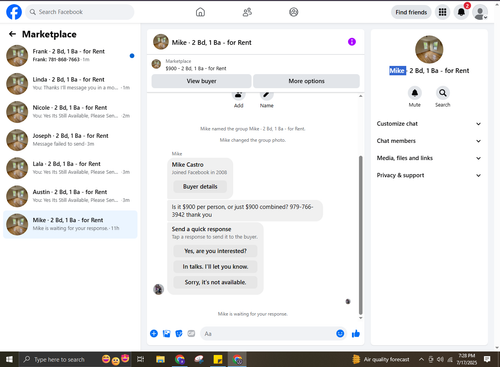Choose a GIF icon
The image size is (500, 367).
[x=191, y=333]
